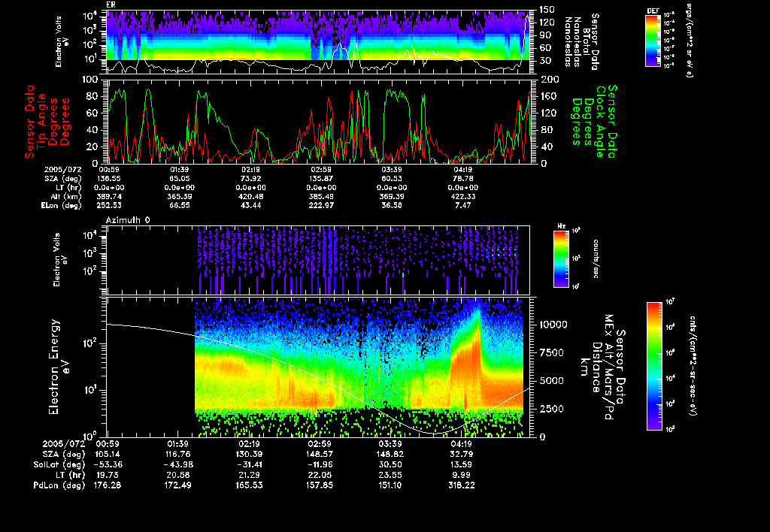Click the 'Alt (km)' row label
Image resolution: width=770 pixels, height=532 pixels.
(65, 196)
